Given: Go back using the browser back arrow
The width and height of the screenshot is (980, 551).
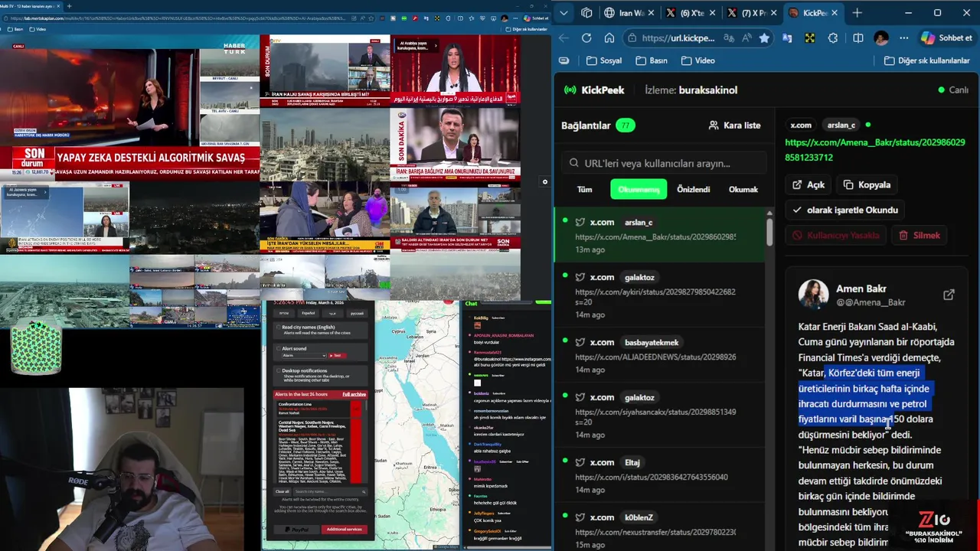Looking at the screenshot, I should click(564, 37).
